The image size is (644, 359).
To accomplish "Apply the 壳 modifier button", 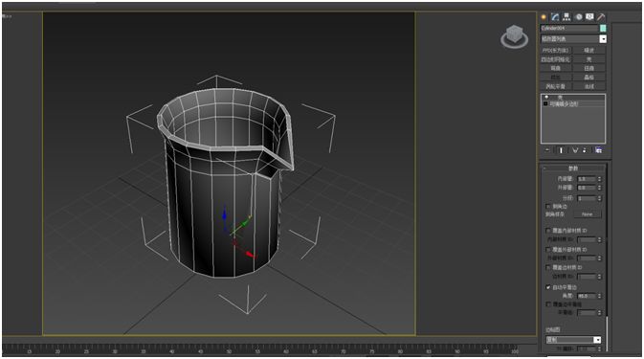I will pyautogui.click(x=589, y=59).
